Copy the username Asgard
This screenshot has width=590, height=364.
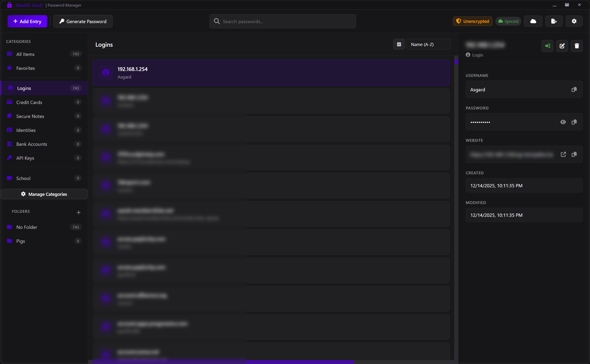574,90
